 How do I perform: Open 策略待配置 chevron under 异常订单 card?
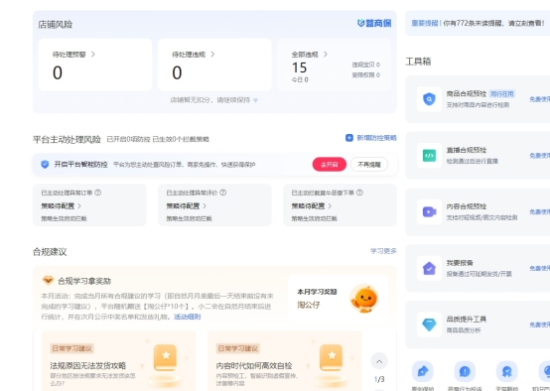coord(79,206)
